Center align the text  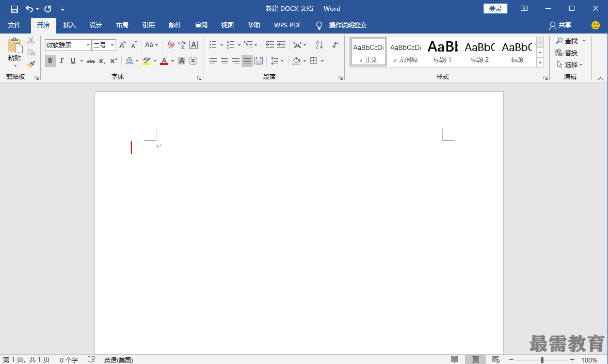click(224, 61)
